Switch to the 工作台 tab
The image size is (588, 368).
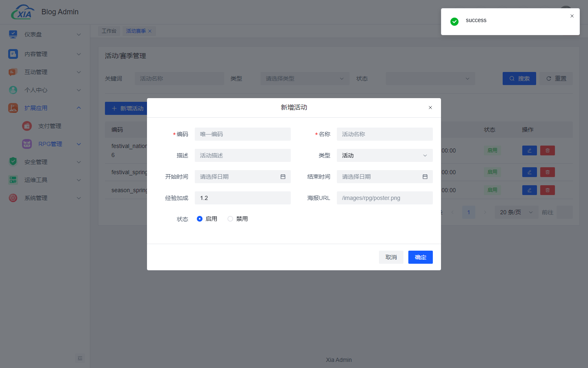click(x=109, y=31)
